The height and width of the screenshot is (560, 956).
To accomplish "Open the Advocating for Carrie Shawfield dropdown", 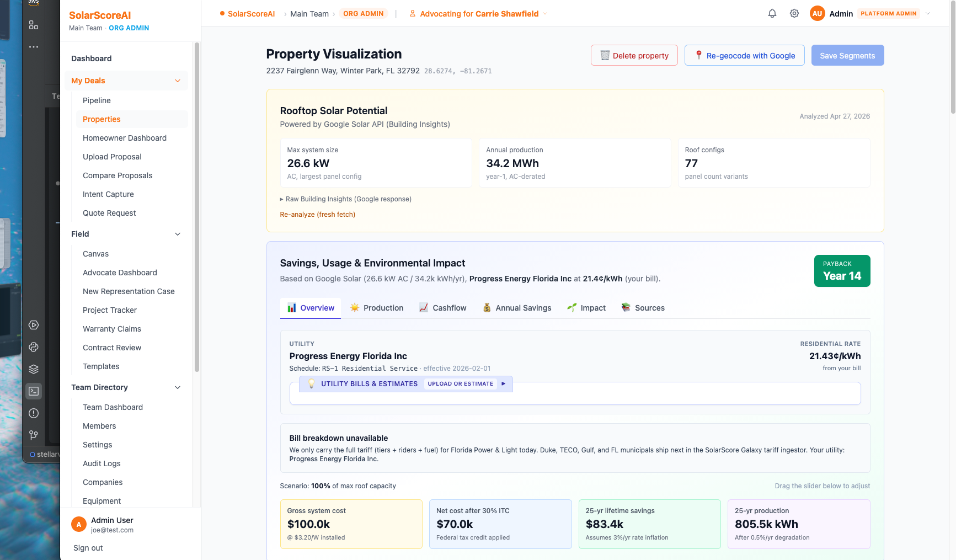I will (x=478, y=13).
